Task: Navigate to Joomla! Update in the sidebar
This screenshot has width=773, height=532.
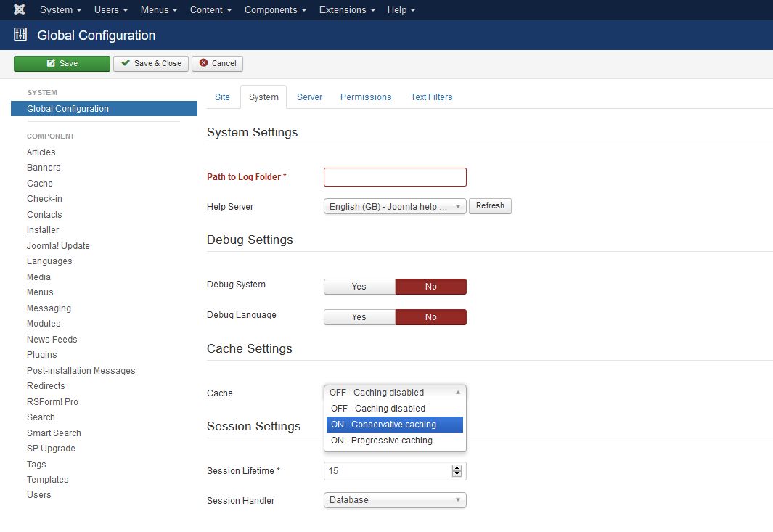Action: tap(57, 245)
